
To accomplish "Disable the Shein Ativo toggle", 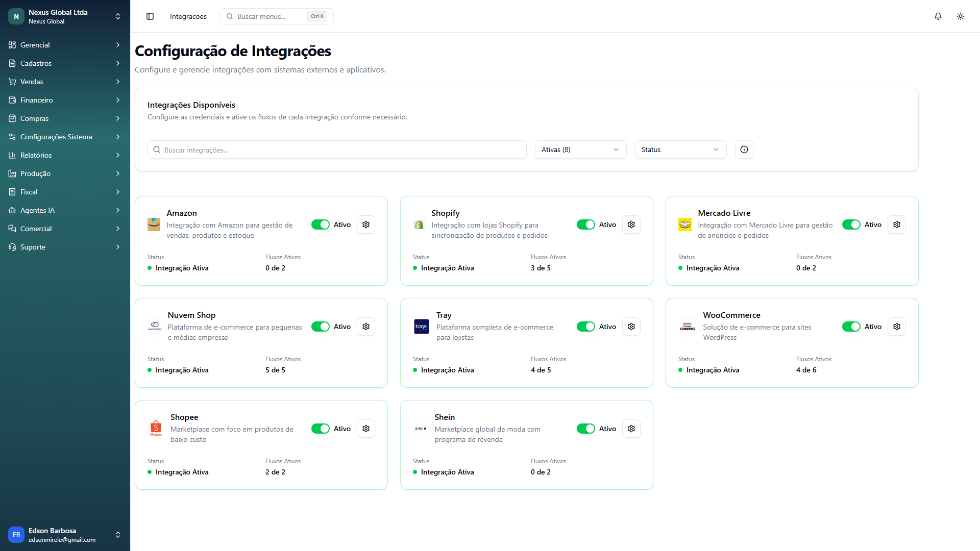I will click(586, 429).
